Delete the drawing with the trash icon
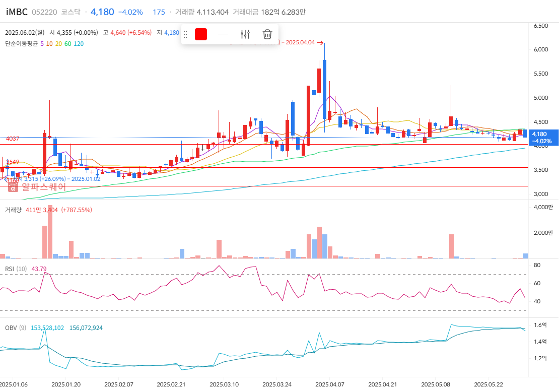This screenshot has width=559, height=392. click(267, 34)
